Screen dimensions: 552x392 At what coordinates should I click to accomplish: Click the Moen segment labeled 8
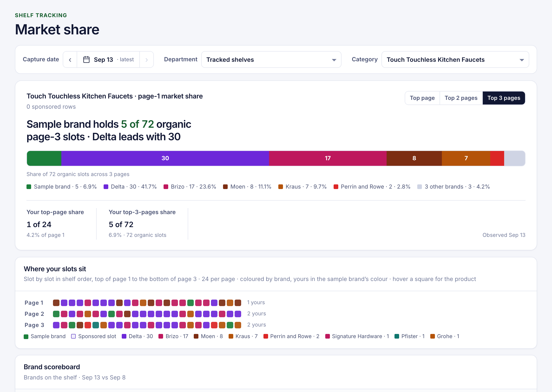[x=414, y=158]
